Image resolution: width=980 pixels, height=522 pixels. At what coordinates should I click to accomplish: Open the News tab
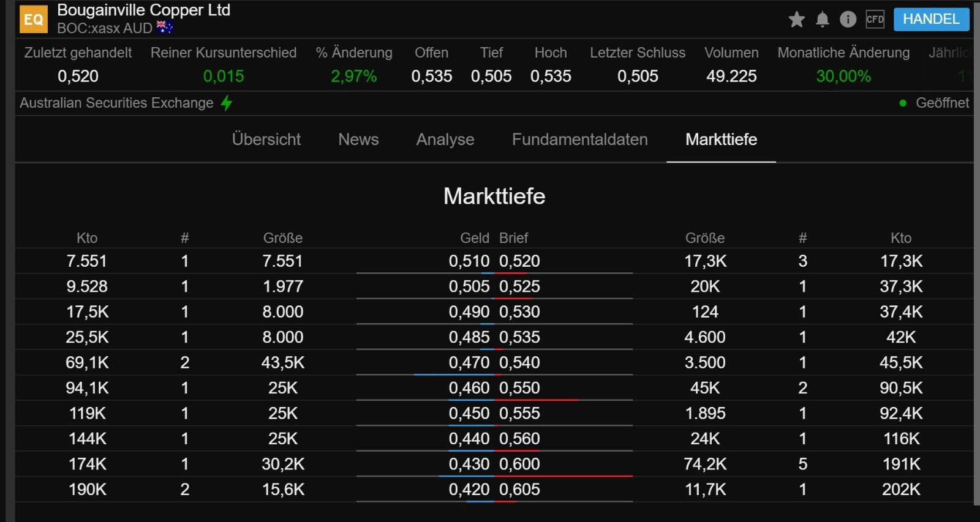coord(358,140)
